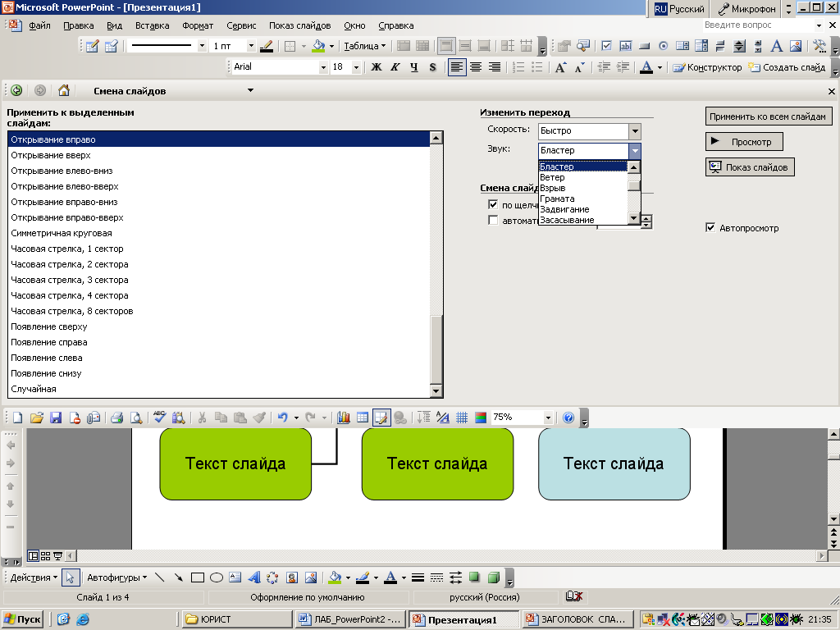The width and height of the screenshot is (840, 630).
Task: Toggle text shadow S button
Action: [x=432, y=67]
